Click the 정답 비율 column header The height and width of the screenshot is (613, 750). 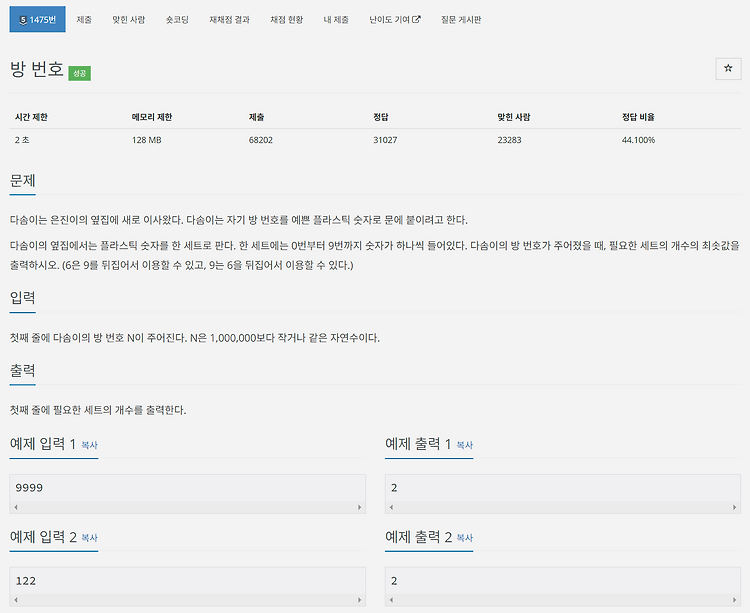pyautogui.click(x=638, y=117)
